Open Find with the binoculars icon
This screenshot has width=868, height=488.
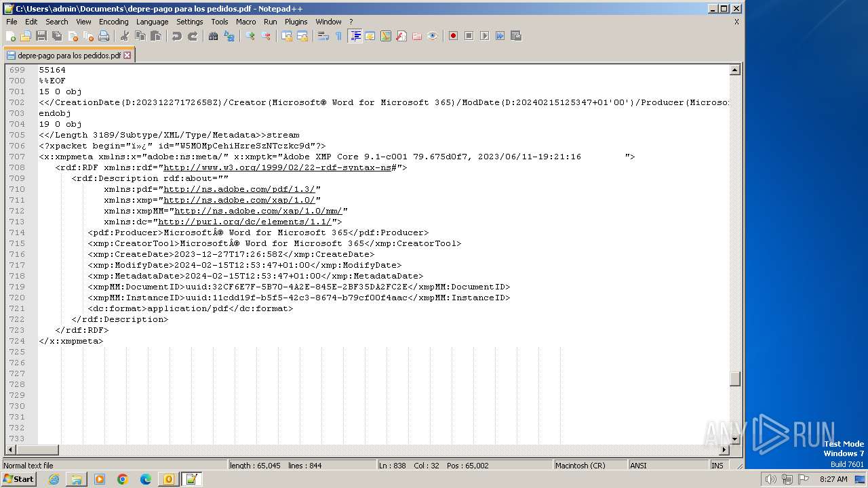click(213, 36)
